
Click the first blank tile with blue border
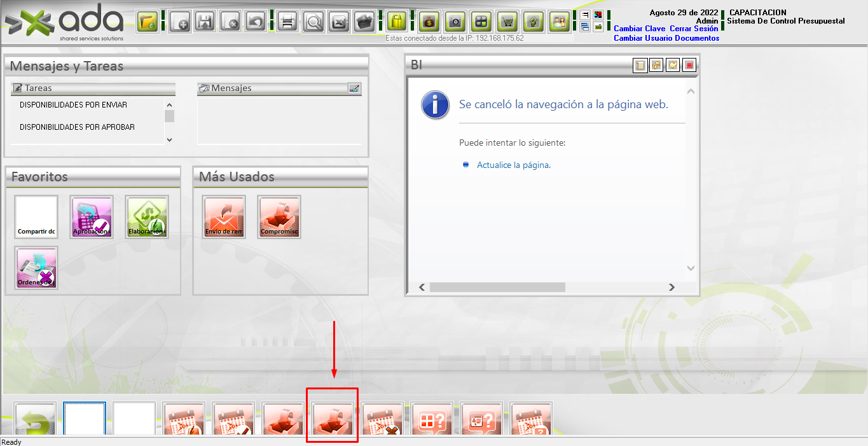85,419
